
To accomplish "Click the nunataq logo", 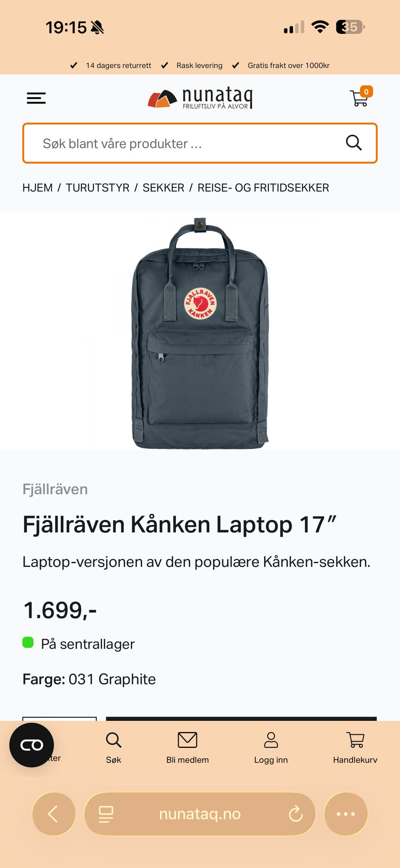I will coord(200,98).
